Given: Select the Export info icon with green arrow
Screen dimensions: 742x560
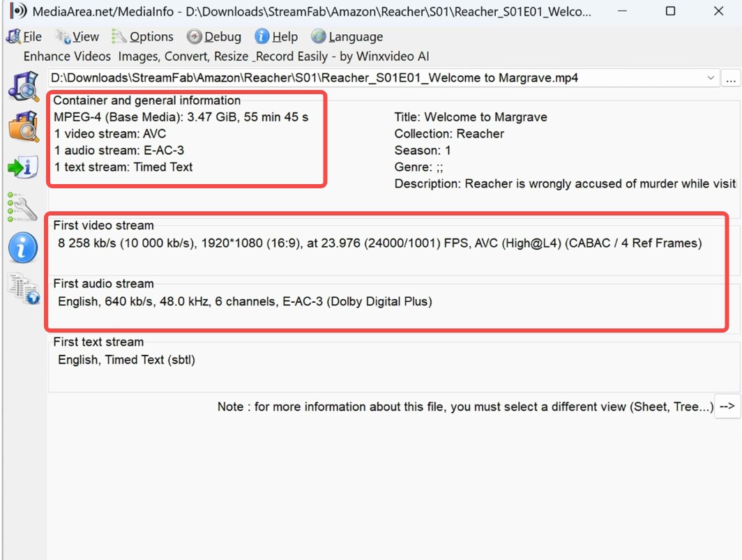Looking at the screenshot, I should click(21, 167).
